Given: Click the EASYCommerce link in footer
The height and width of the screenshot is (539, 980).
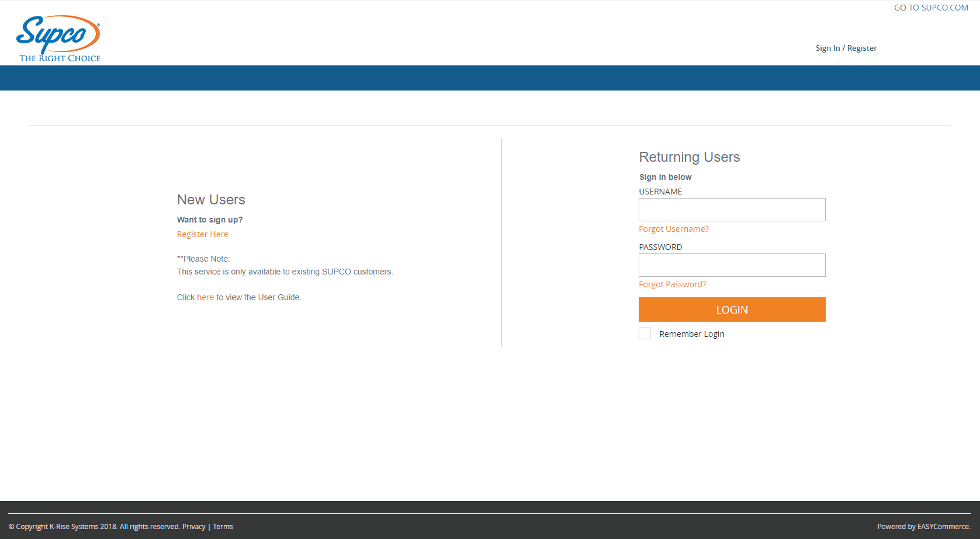Looking at the screenshot, I should (x=943, y=527).
